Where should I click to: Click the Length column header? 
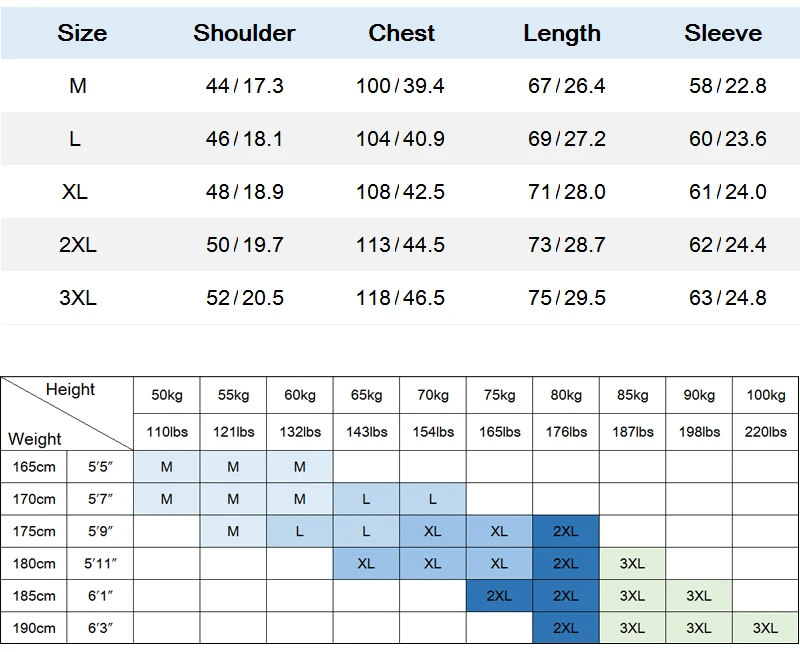click(561, 33)
